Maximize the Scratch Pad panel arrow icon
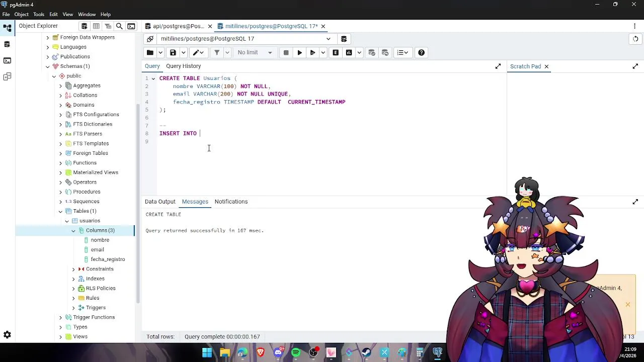Image resolution: width=644 pixels, height=362 pixels. point(635,66)
